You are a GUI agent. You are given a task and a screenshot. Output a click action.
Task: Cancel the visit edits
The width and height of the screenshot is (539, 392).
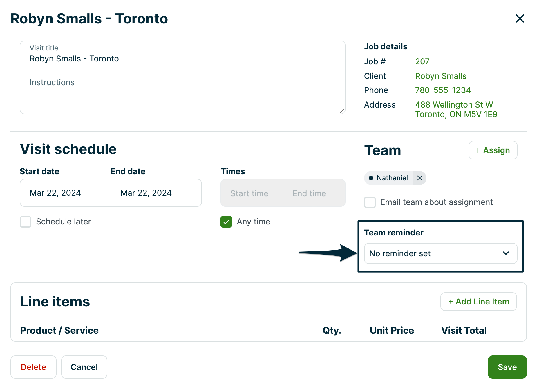click(x=84, y=367)
